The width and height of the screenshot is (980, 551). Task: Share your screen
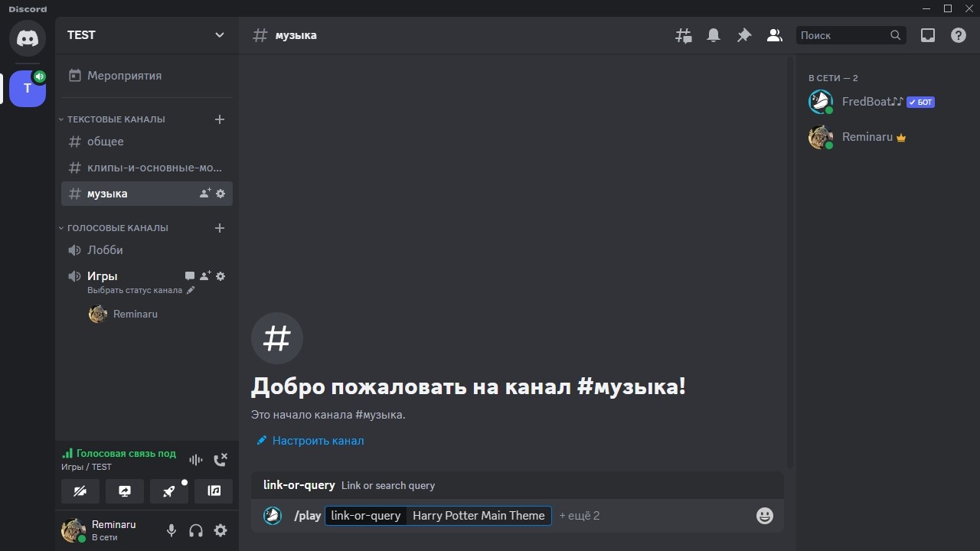pos(125,491)
